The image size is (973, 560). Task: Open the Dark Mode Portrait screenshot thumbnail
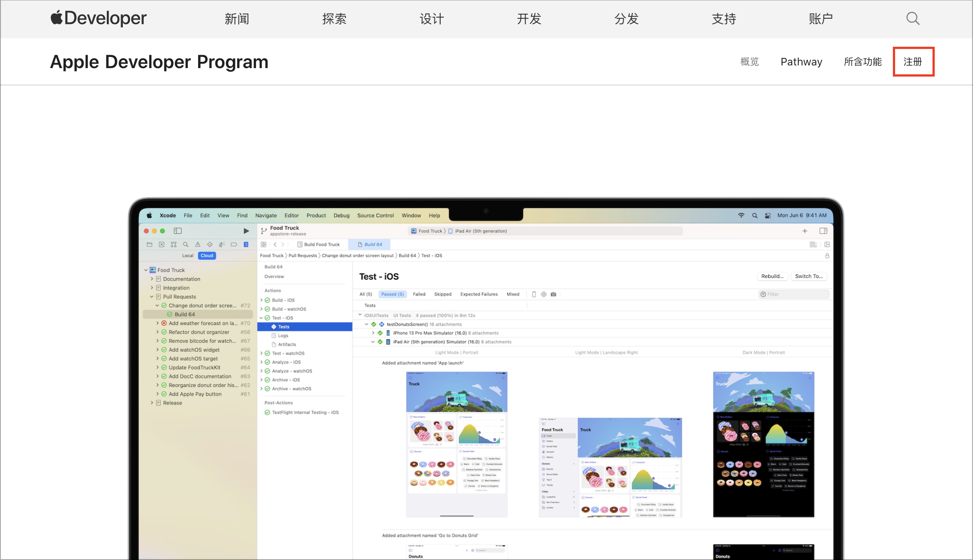763,444
